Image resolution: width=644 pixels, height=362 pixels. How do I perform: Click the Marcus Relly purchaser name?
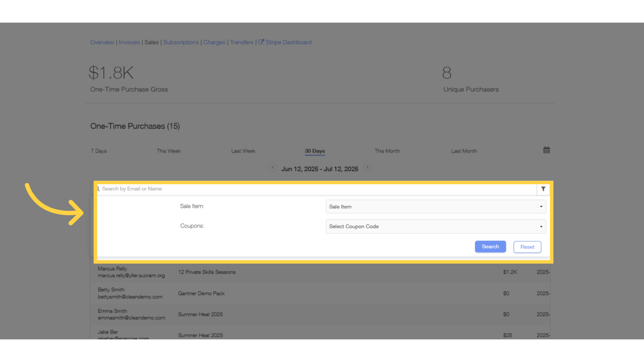[112, 269]
